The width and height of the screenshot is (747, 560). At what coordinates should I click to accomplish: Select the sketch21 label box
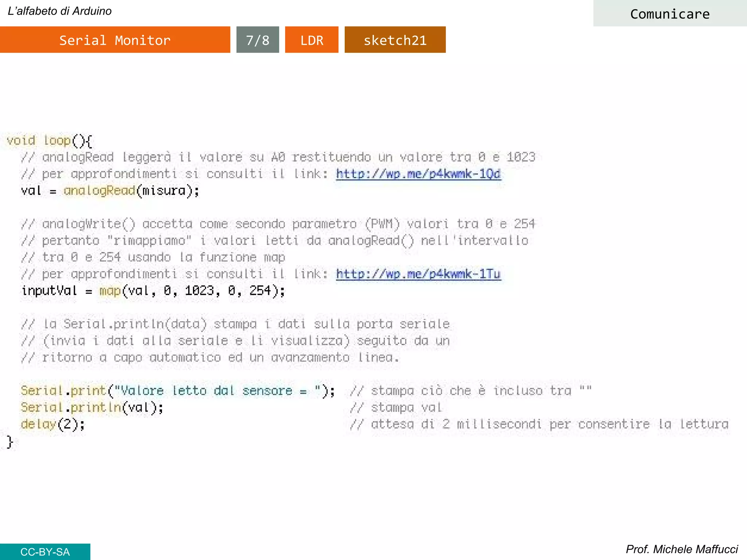395,40
